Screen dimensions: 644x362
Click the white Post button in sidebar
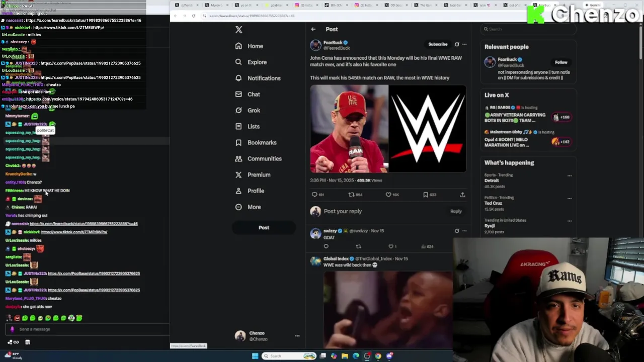point(264,227)
